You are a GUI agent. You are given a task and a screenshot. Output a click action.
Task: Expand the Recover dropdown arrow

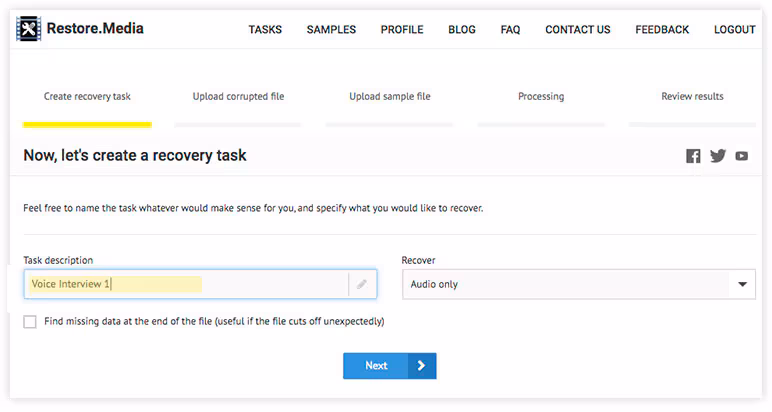click(x=742, y=284)
